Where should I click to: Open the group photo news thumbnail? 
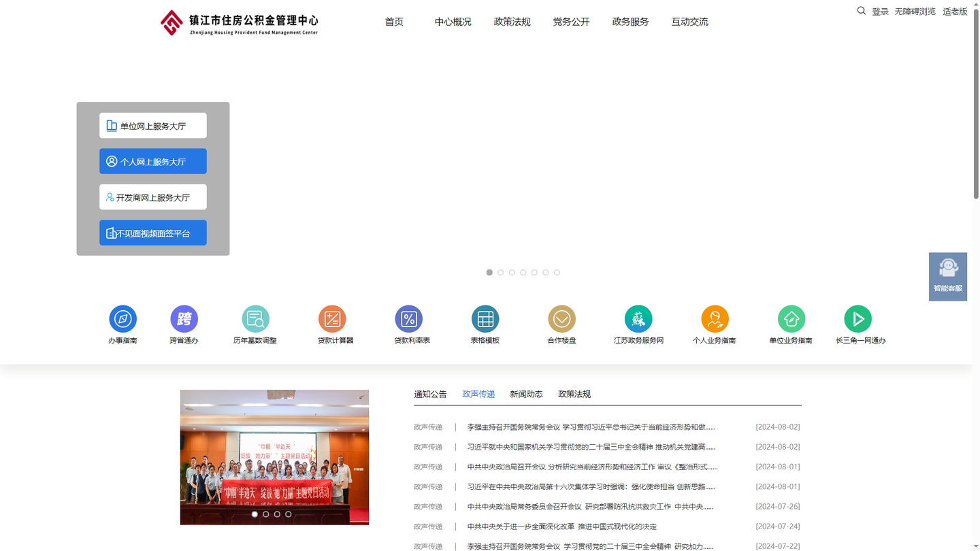click(274, 457)
